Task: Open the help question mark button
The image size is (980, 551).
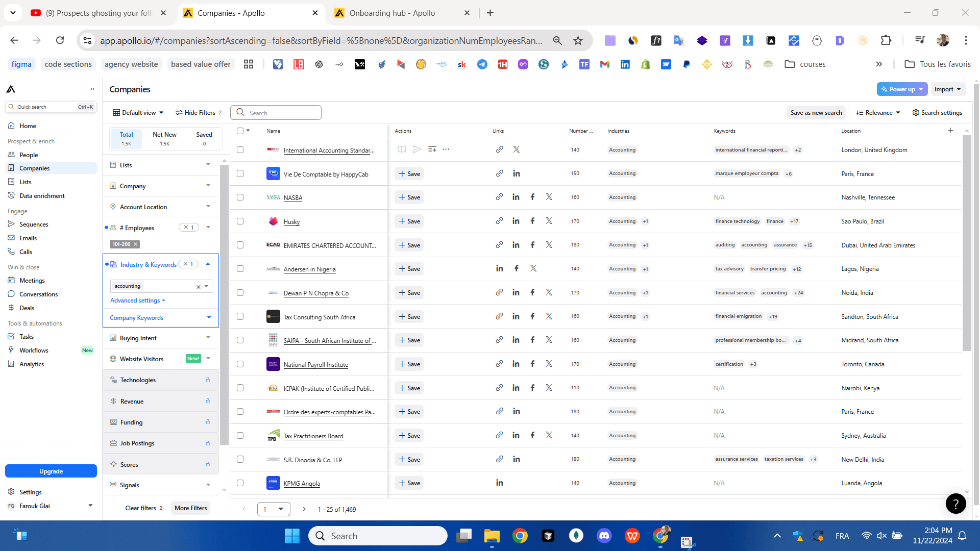Action: pyautogui.click(x=955, y=504)
